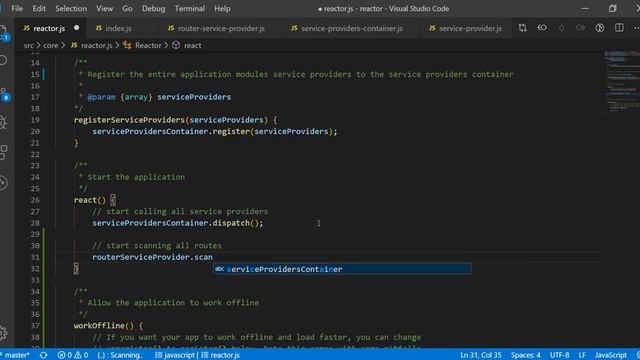Image resolution: width=640 pixels, height=360 pixels.
Task: Open the Debug menu
Action: [153, 9]
